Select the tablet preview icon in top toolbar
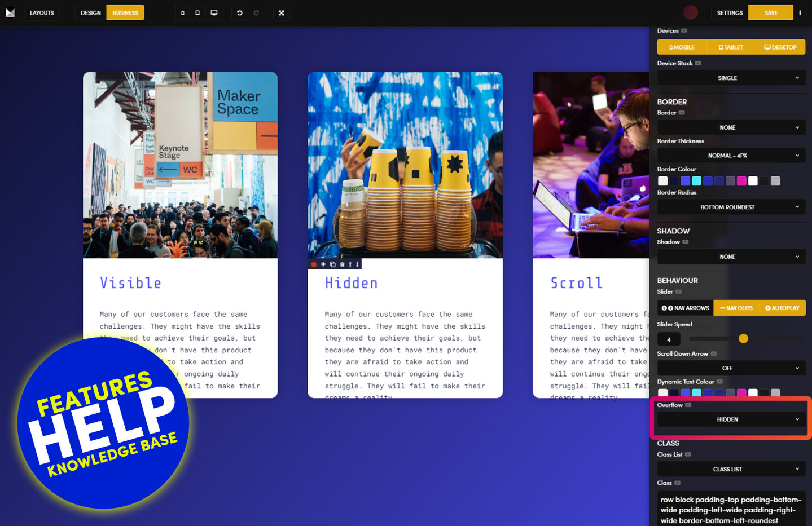 coord(197,13)
